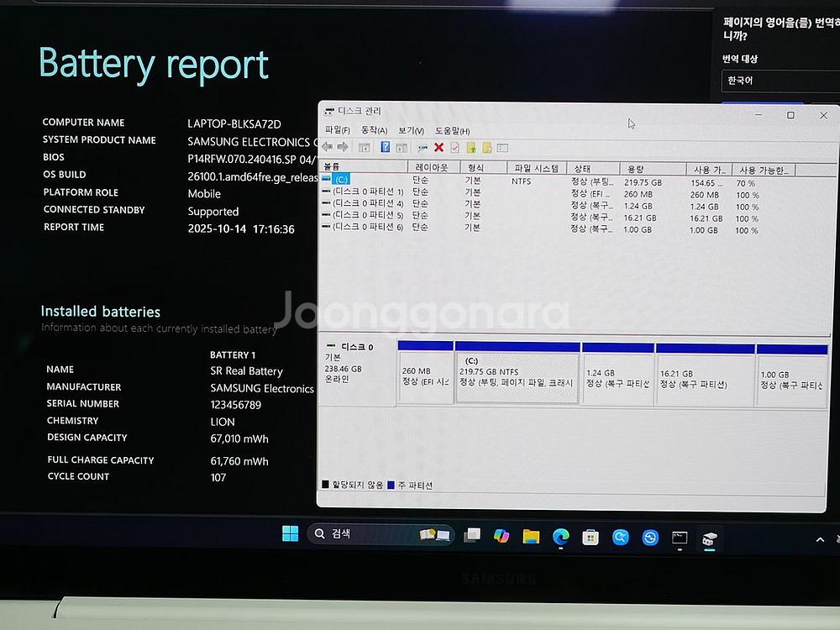Launch Copilot from the taskbar
The image size is (840, 630).
click(501, 536)
